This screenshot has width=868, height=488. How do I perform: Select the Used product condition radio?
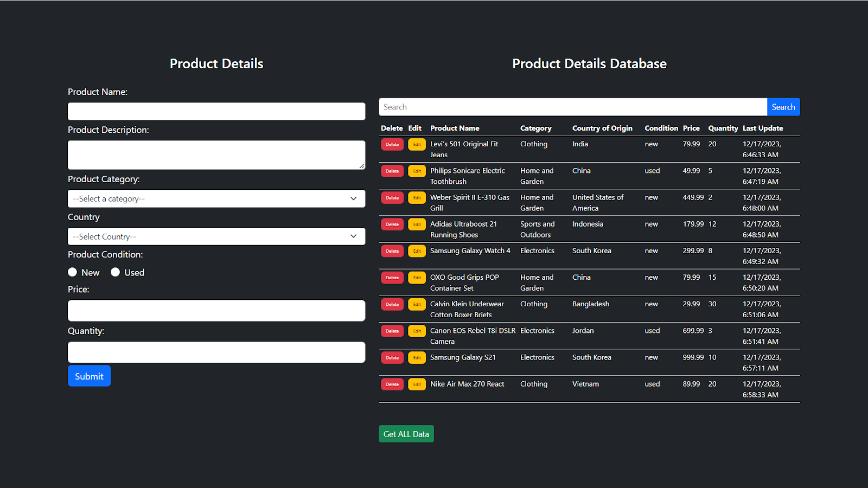115,272
